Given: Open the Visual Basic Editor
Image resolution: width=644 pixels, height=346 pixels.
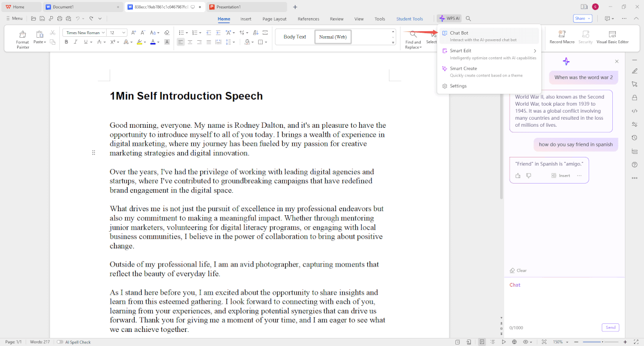Looking at the screenshot, I should tap(612, 35).
